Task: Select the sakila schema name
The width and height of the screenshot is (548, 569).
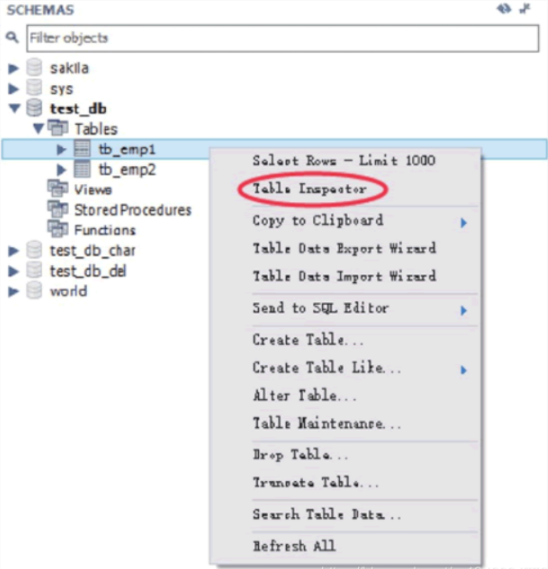Action: coord(69,68)
